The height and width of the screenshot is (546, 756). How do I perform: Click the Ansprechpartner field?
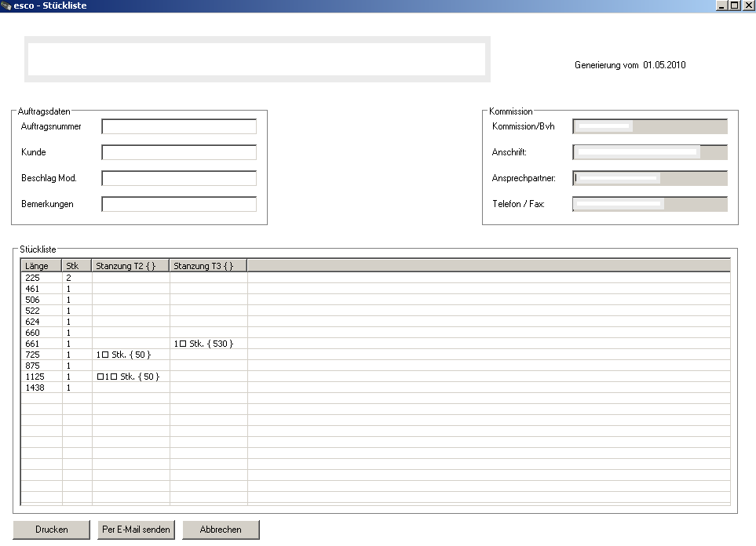[x=649, y=178]
